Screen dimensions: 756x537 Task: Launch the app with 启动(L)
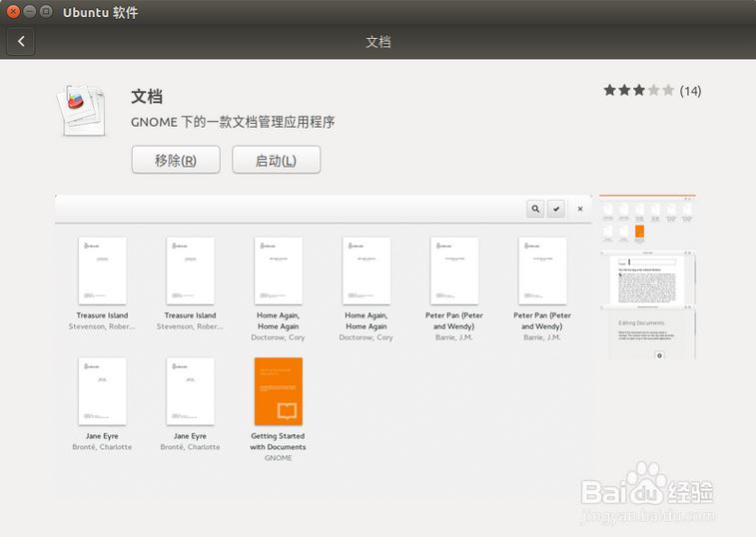point(276,160)
